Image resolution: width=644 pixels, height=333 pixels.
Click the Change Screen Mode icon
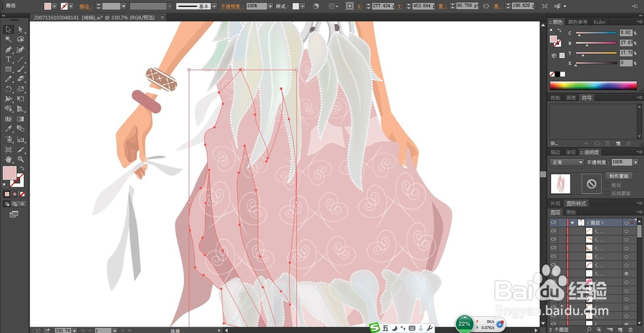pos(14,214)
